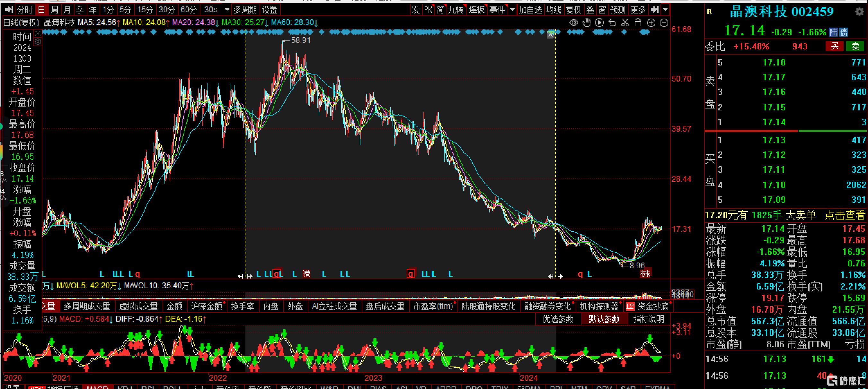Open the 复权 adjustment option
This screenshot has height=389, width=868.
pyautogui.click(x=573, y=10)
